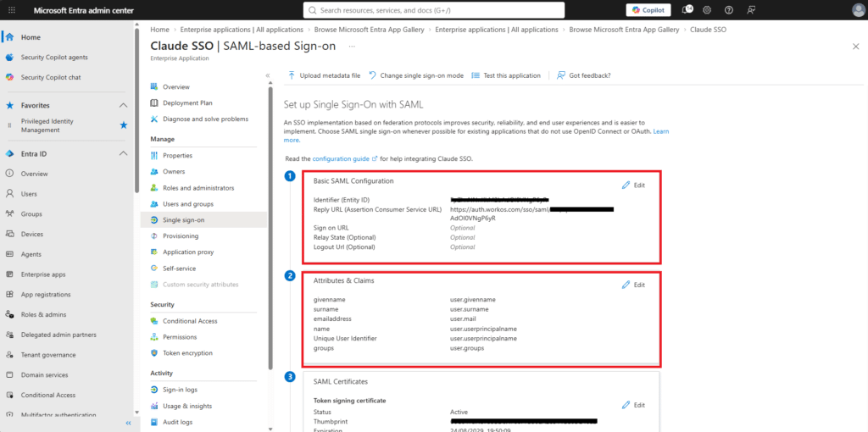Screen dimensions: 868x432
Task: Open Token encryption menu item
Action: (187, 353)
